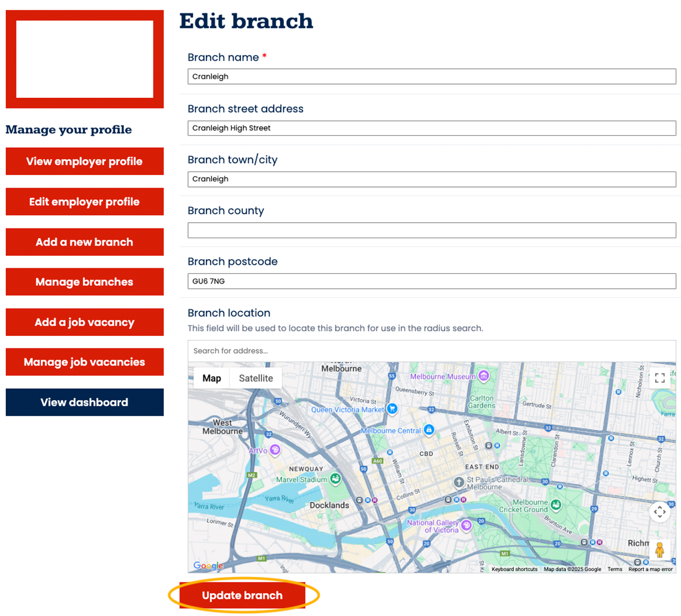Screen dimensions: 681x616
Task: Click the Melbourne Cricket Ground marker
Action: [556, 505]
